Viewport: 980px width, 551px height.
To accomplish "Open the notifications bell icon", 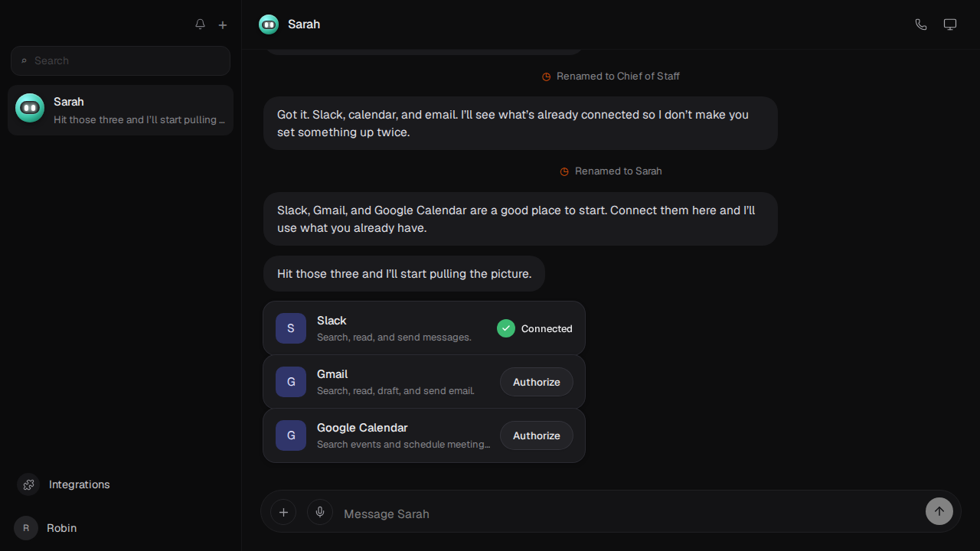I will (x=200, y=24).
